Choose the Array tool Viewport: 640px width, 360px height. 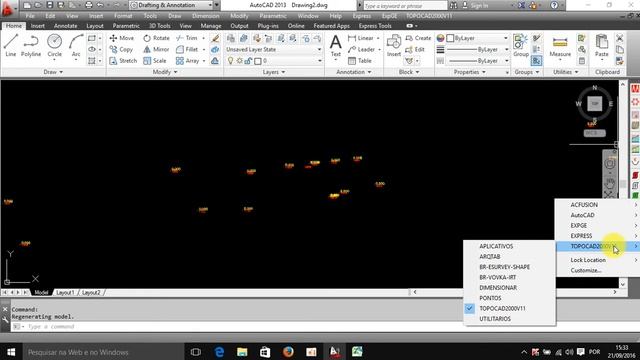[187, 61]
